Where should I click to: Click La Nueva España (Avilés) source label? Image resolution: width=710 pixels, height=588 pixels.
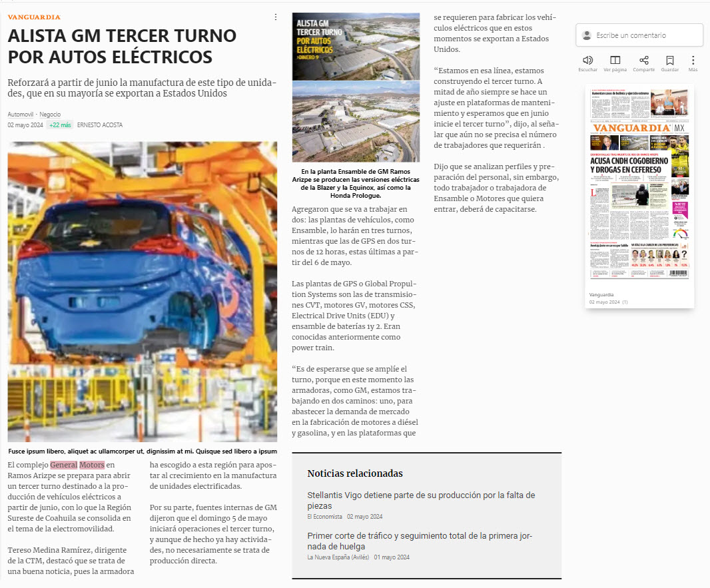338,557
